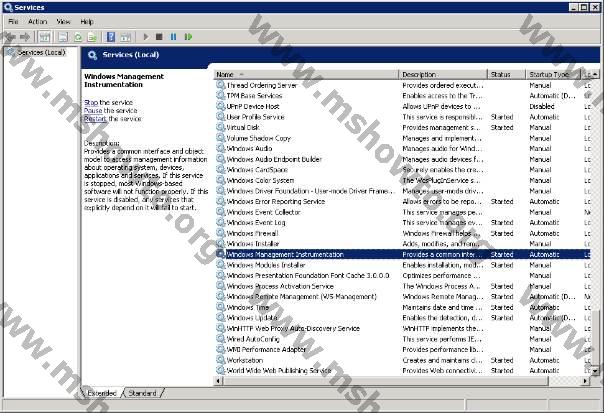604x413 pixels.
Task: Open the Action menu
Action: click(x=37, y=22)
